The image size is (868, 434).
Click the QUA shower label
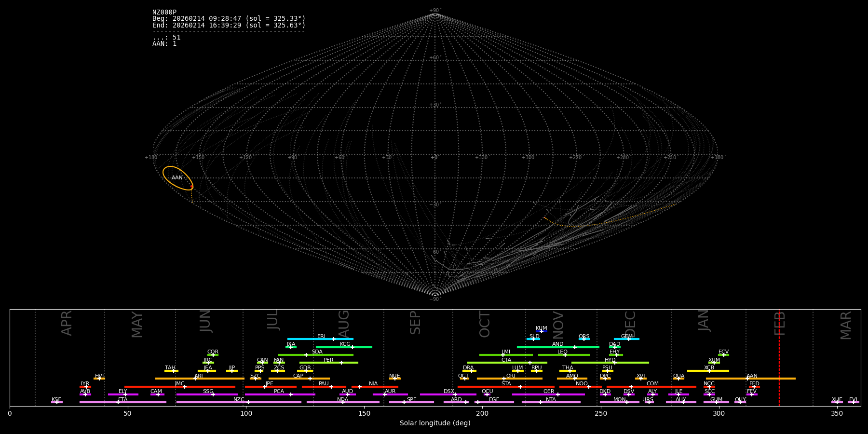678,376
